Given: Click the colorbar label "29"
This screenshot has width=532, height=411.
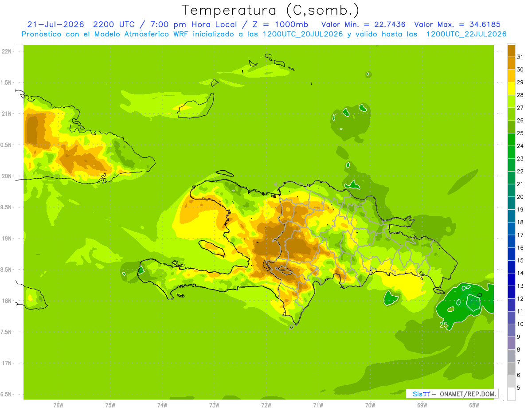Looking at the screenshot, I should [x=520, y=82].
